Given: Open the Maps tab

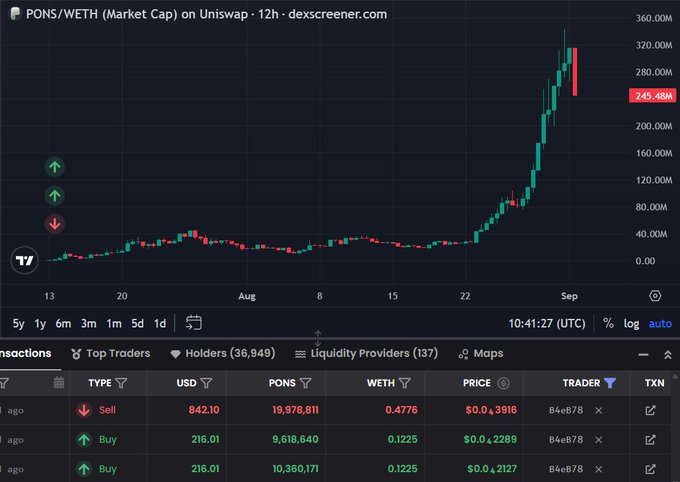Looking at the screenshot, I should click(481, 354).
